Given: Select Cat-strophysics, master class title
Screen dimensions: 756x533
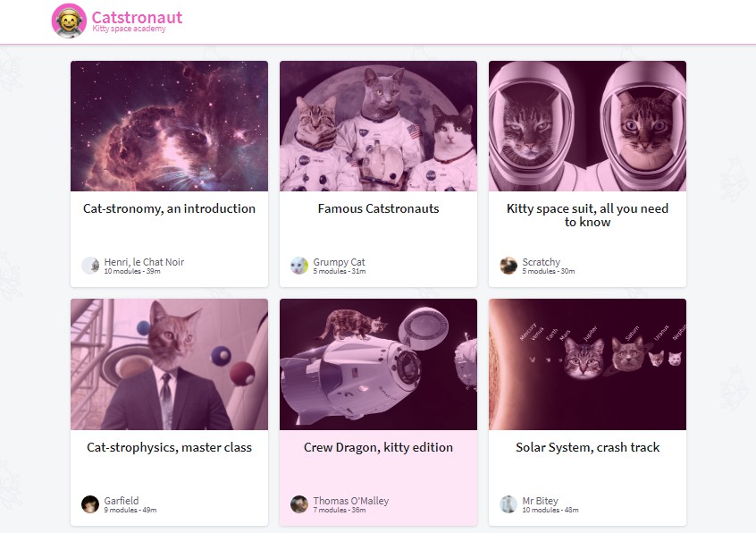Looking at the screenshot, I should pyautogui.click(x=169, y=447).
